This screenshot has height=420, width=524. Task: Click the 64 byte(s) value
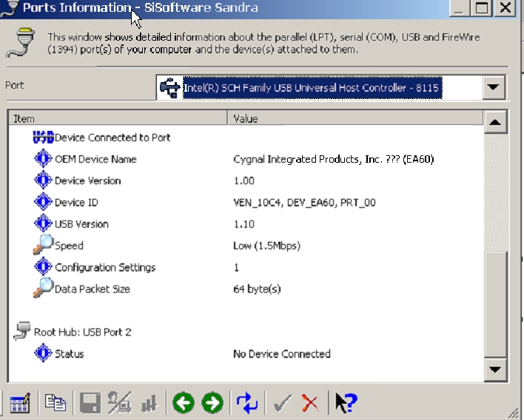click(257, 289)
